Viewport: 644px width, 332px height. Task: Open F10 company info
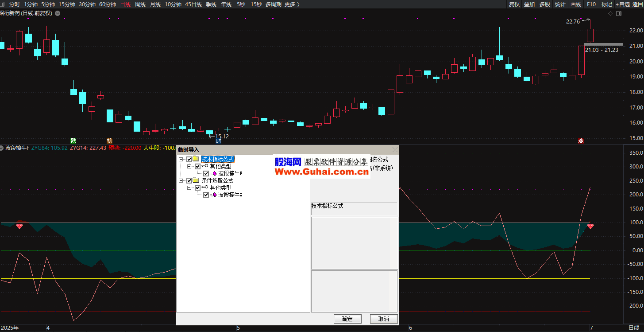(591, 4)
